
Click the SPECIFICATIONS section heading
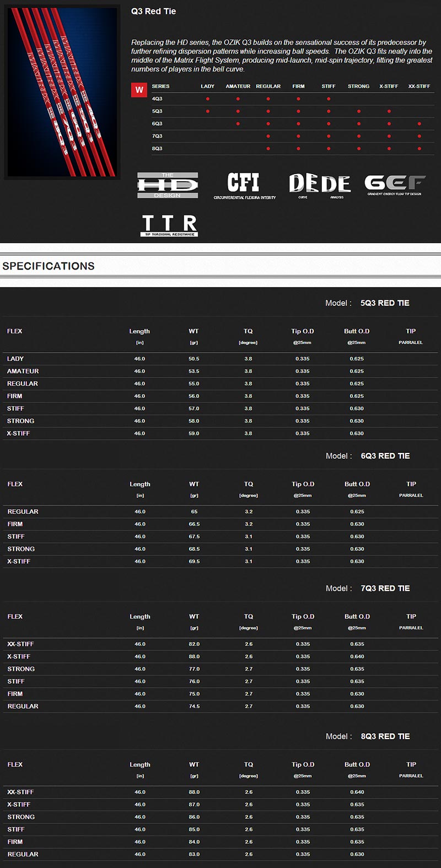(x=49, y=266)
